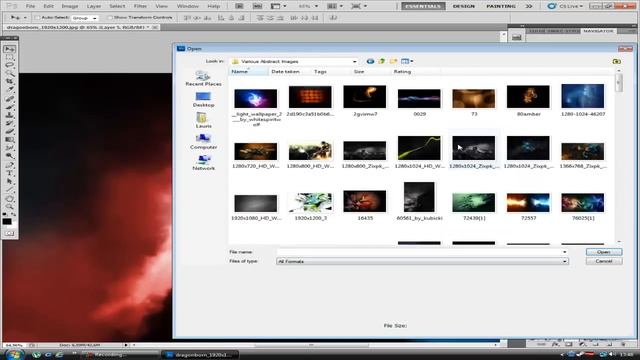640x360 pixels.
Task: Switch to the Navigator panel tab
Action: (x=598, y=31)
